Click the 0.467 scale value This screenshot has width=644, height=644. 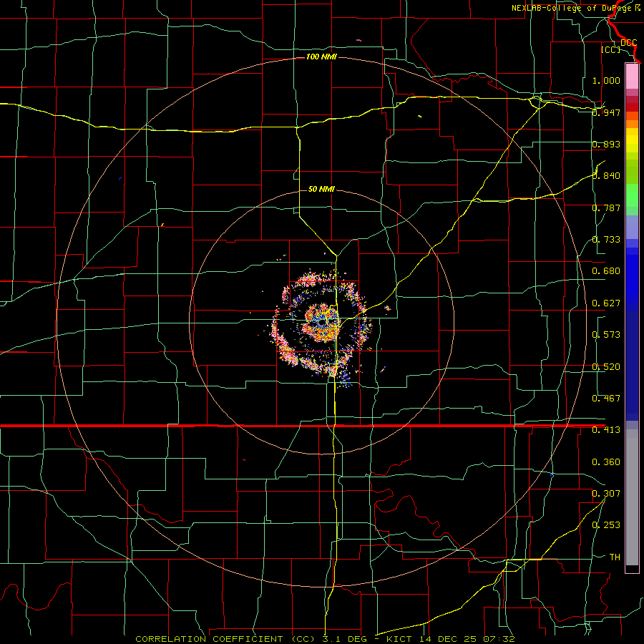[x=606, y=399]
